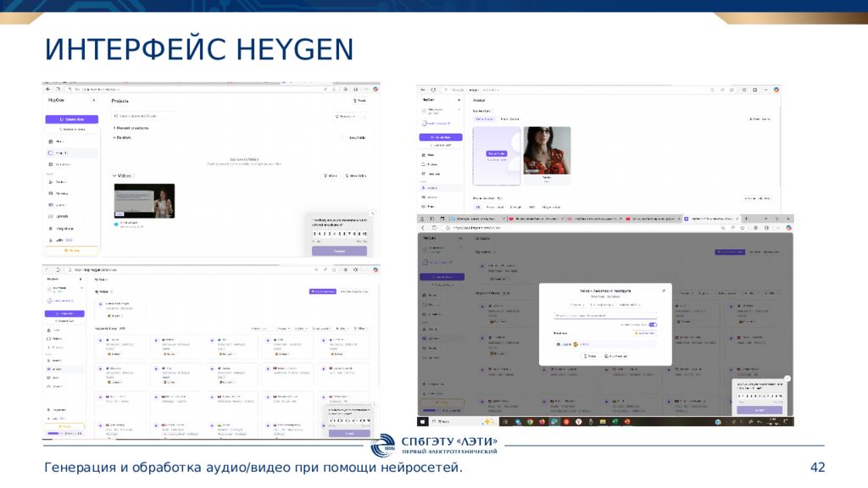868x488 pixels.
Task: Click the Create Avatar button in the dashed card
Action: pyautogui.click(x=496, y=153)
